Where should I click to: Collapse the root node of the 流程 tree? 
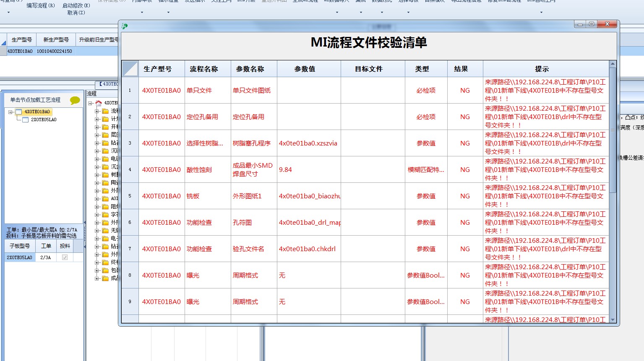click(90, 103)
